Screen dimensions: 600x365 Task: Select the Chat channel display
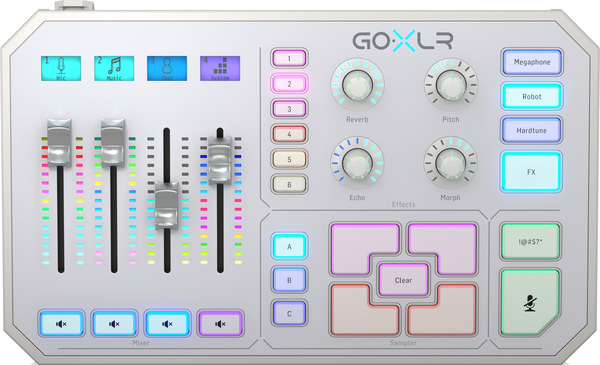click(x=167, y=68)
